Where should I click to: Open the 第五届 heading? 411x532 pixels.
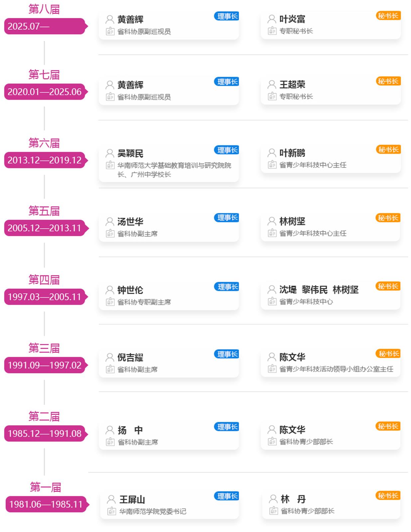(x=44, y=211)
